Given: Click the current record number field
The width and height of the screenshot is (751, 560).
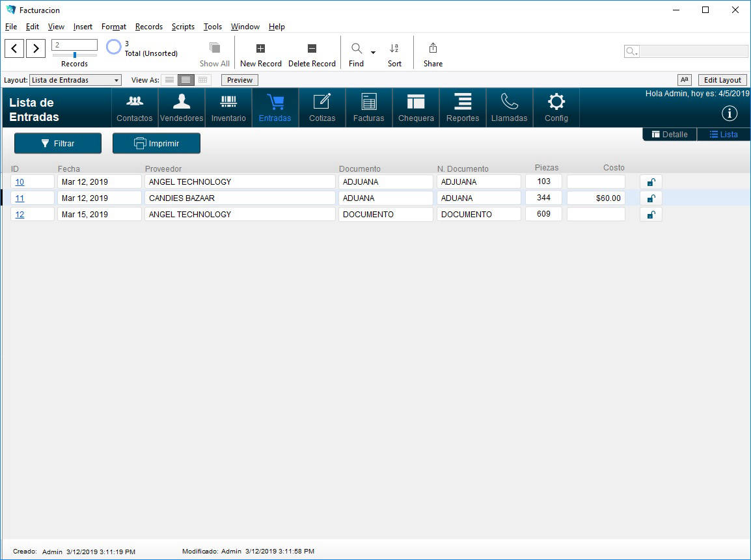Looking at the screenshot, I should pos(74,45).
